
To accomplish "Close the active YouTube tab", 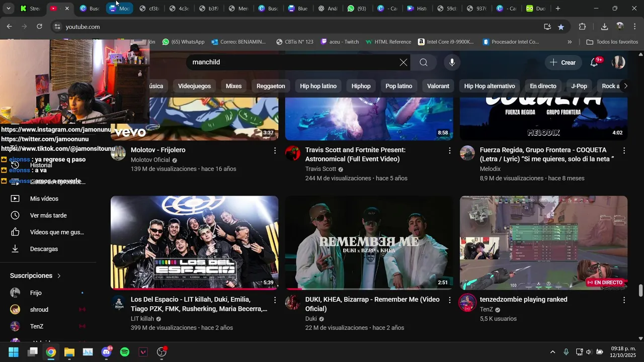I will [x=67, y=9].
